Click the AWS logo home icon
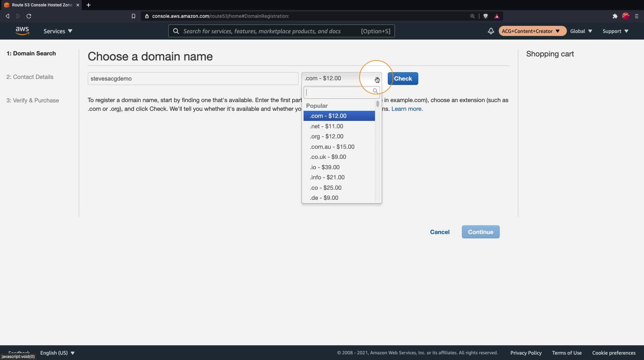Viewport: 644px width, 360px height. tap(22, 31)
